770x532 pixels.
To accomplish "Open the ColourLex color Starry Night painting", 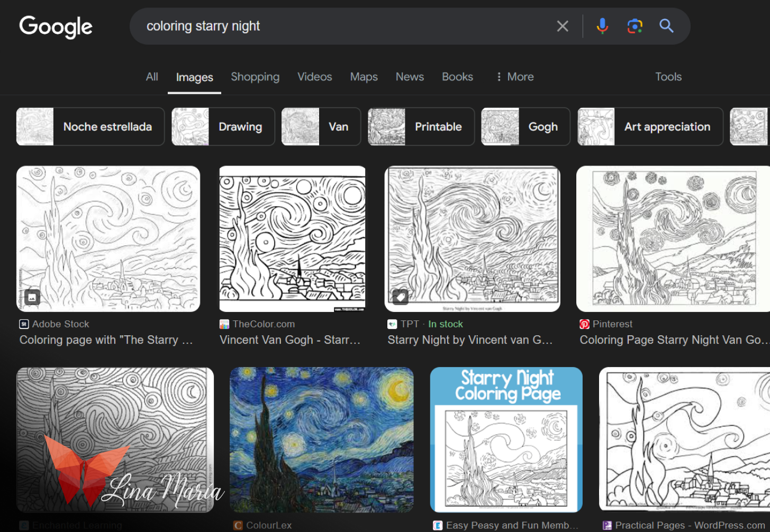I will (x=322, y=440).
